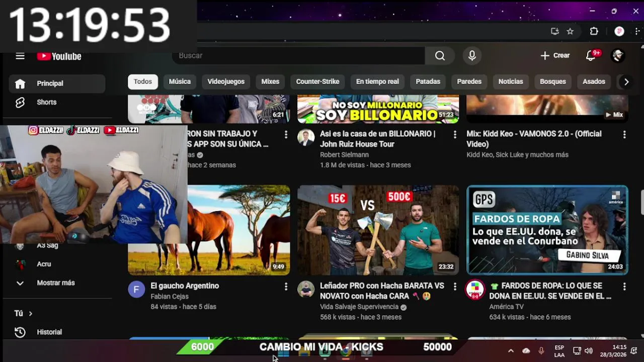
Task: Open Vida Salvaje Supervivencia channel avatar
Action: [x=306, y=290]
